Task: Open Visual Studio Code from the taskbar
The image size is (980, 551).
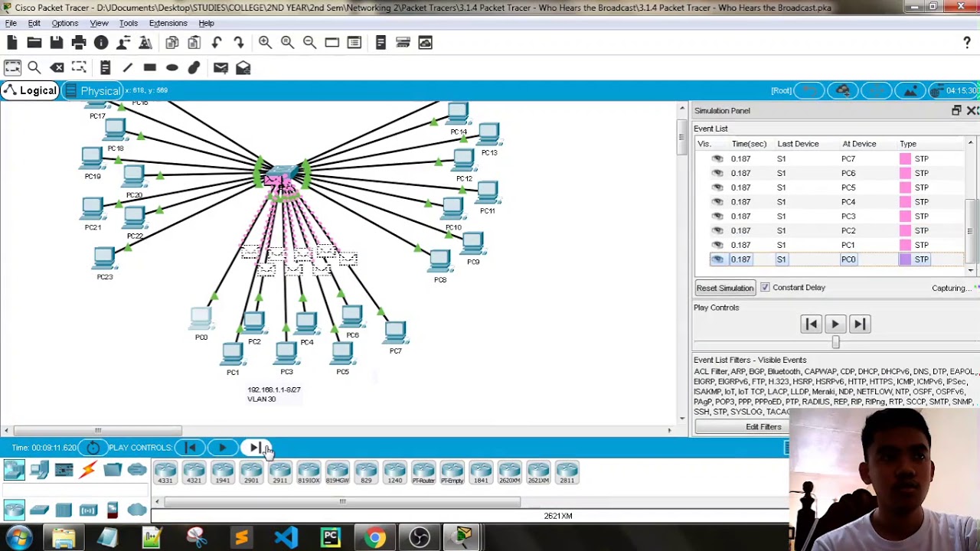Action: pyautogui.click(x=286, y=537)
